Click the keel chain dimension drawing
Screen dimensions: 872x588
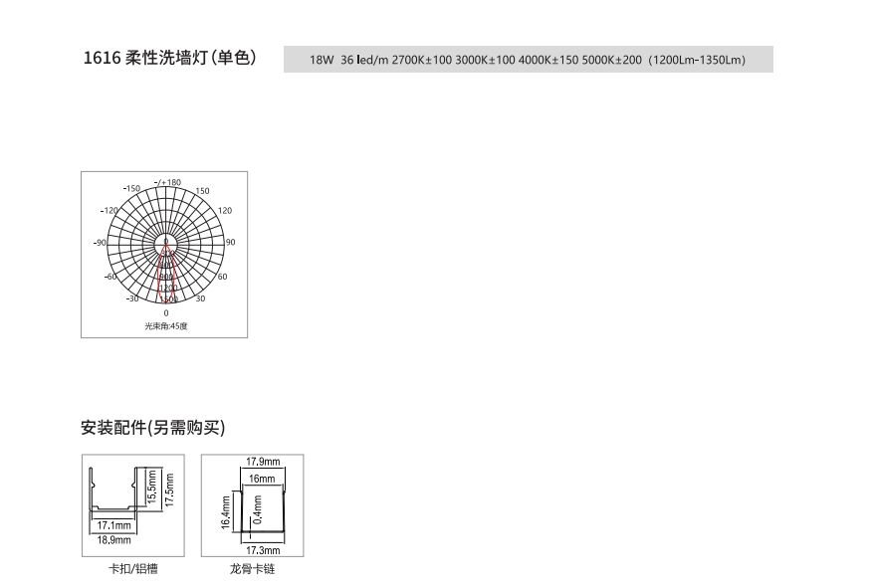pyautogui.click(x=253, y=505)
